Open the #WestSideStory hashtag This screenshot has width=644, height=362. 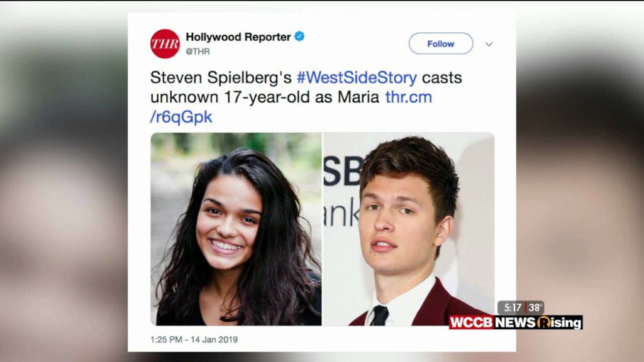pyautogui.click(x=357, y=77)
